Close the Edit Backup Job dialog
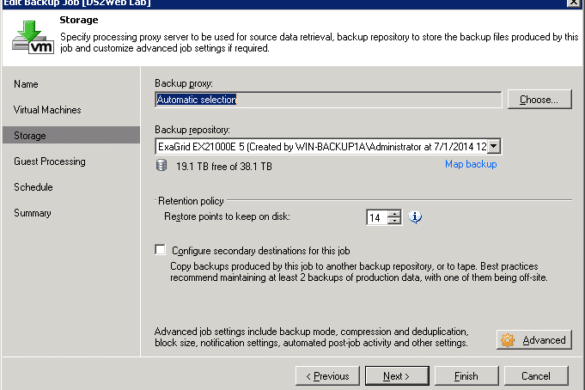The height and width of the screenshot is (390, 585). coord(574,3)
